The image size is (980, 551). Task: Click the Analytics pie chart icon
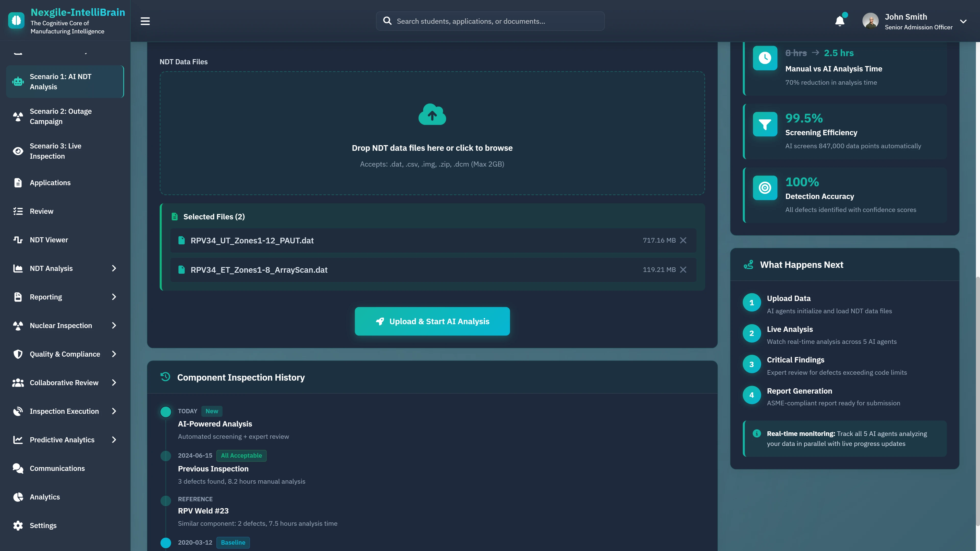click(18, 497)
